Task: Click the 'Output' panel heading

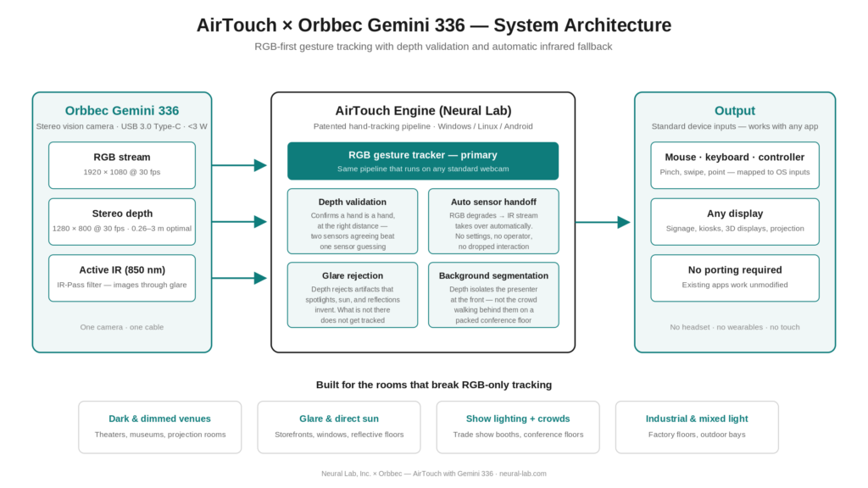Action: 735,111
